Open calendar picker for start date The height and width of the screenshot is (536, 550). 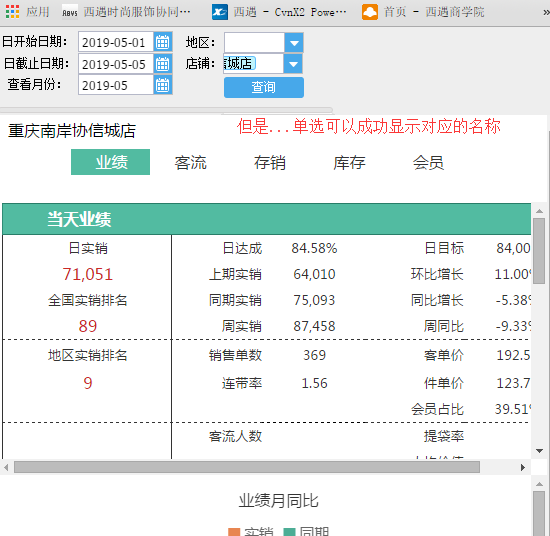162,42
